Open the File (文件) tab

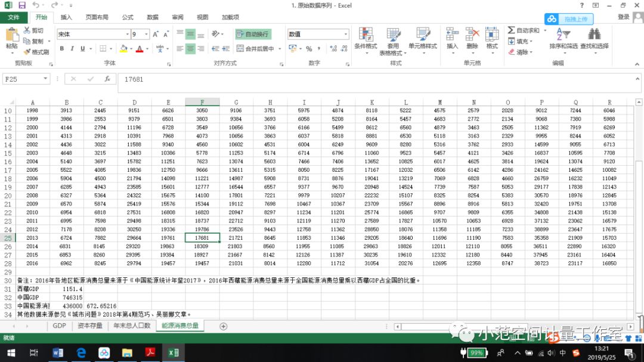coord(14,17)
